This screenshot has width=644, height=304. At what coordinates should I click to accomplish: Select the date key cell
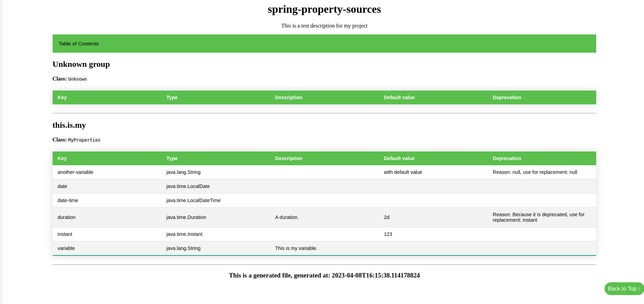(107, 186)
